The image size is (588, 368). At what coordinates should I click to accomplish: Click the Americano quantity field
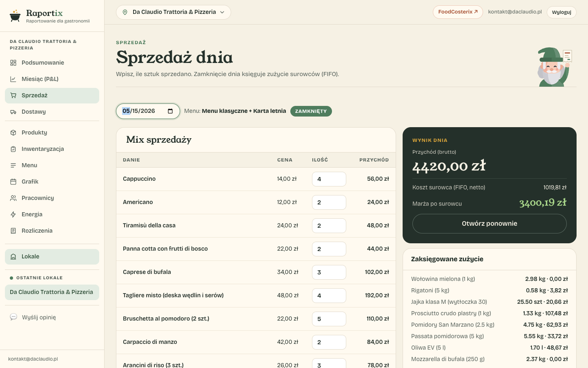(x=329, y=202)
